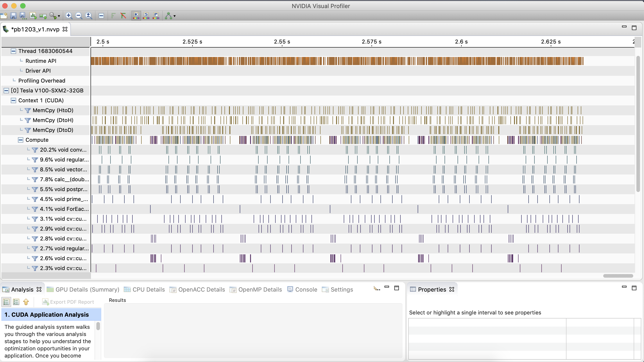Drag the horizontal scrollbar at bottom
The image size is (644, 362).
coord(617,276)
